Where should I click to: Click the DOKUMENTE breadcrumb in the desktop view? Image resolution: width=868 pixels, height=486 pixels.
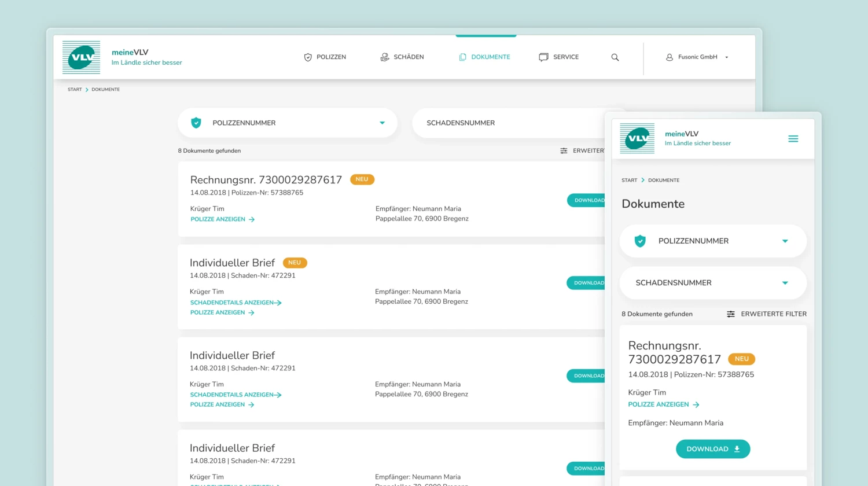coord(105,90)
